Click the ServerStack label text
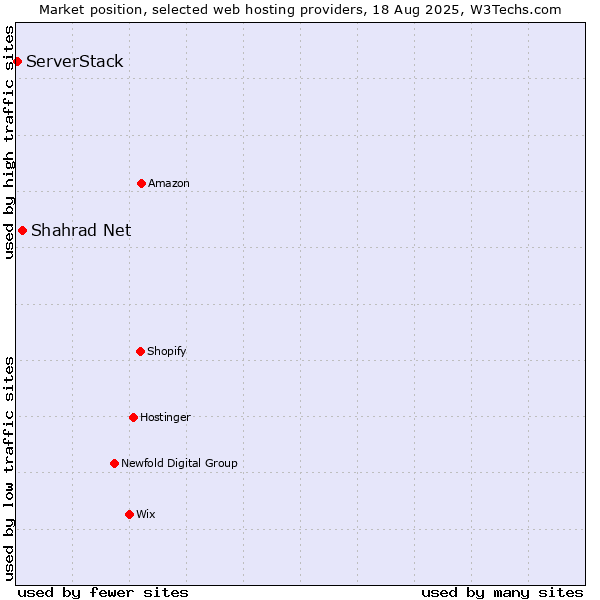The width and height of the screenshot is (600, 600). 75,61
